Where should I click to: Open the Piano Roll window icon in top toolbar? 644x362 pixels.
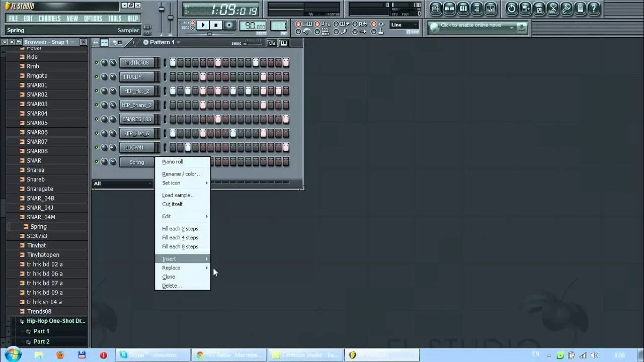click(x=463, y=8)
